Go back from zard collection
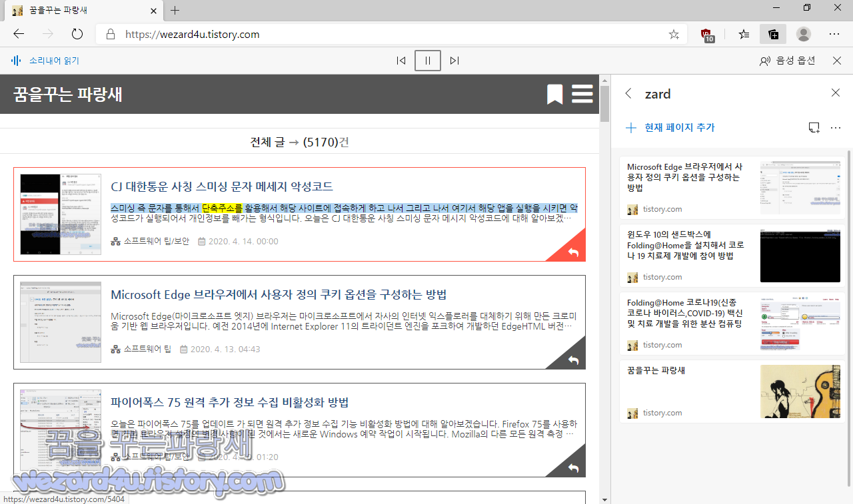 (x=628, y=94)
